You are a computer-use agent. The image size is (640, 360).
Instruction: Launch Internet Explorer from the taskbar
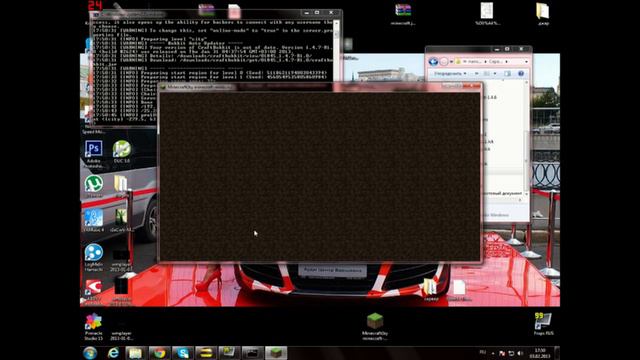113,353
